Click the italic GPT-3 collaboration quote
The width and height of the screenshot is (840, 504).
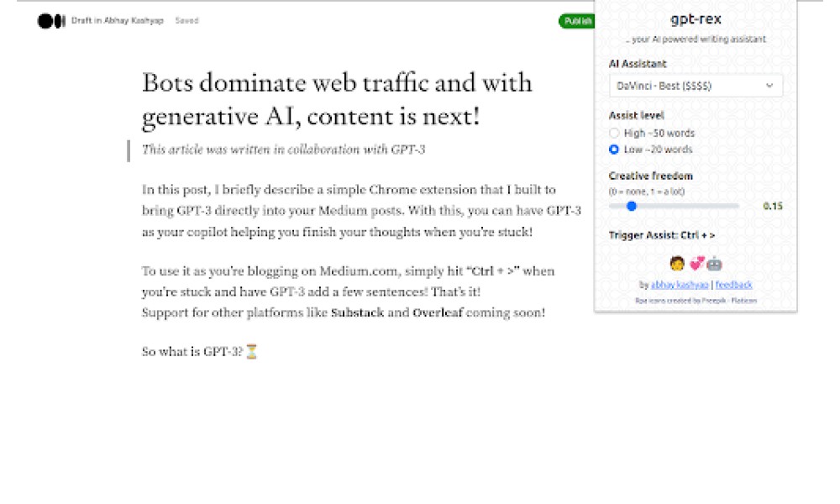click(x=283, y=150)
